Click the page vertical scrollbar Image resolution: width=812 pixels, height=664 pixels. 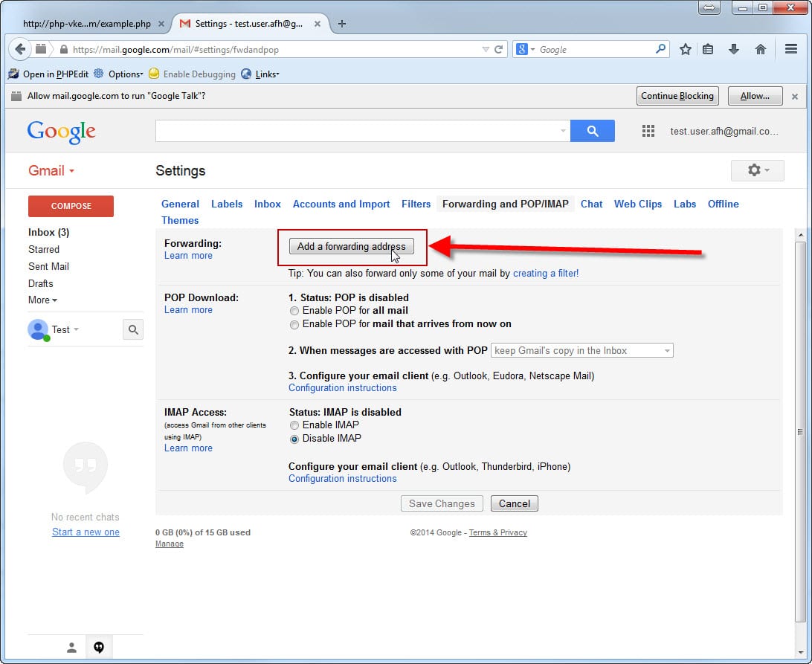pyautogui.click(x=800, y=431)
